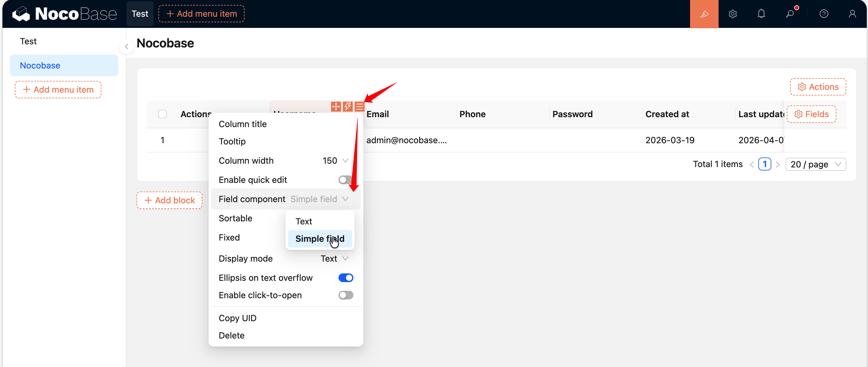Image resolution: width=868 pixels, height=367 pixels.
Task: Open notifications bell icon
Action: [761, 14]
